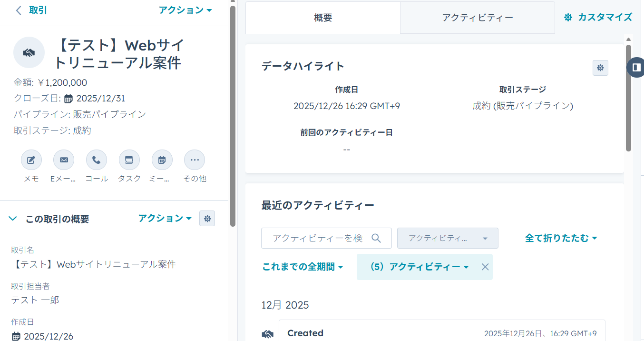
Task: Click the Created activity handshake icon
Action: (x=268, y=334)
